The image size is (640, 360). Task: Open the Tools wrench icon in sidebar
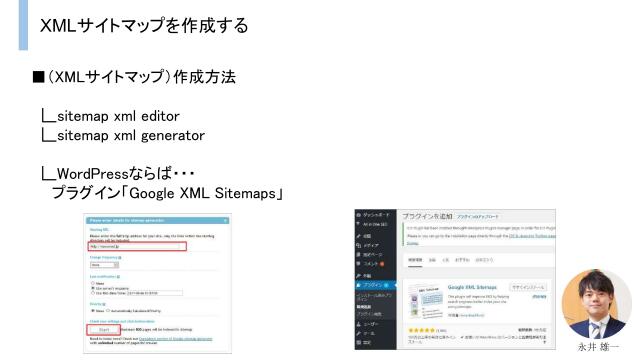[358, 333]
